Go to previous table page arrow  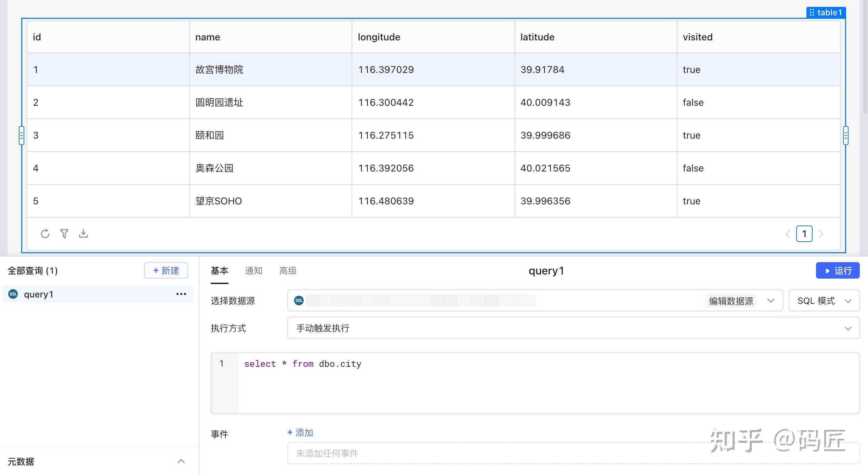(x=788, y=234)
